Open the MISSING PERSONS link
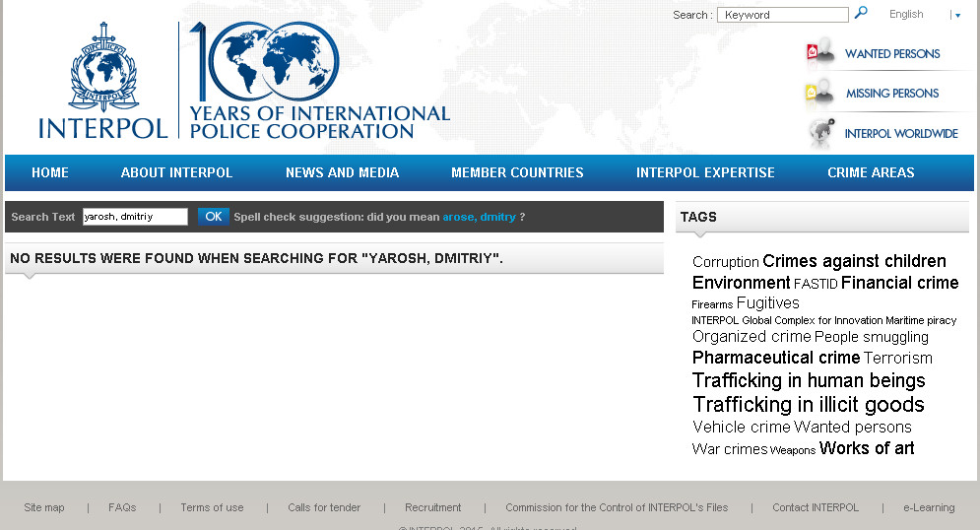Screen dimensions: 980x530 pos(892,94)
